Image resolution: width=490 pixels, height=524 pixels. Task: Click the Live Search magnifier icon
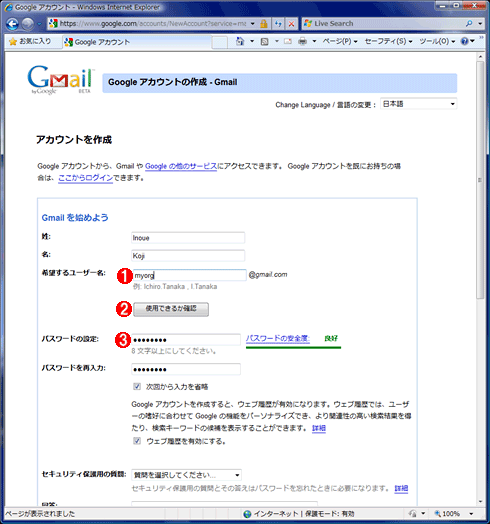(x=469, y=23)
